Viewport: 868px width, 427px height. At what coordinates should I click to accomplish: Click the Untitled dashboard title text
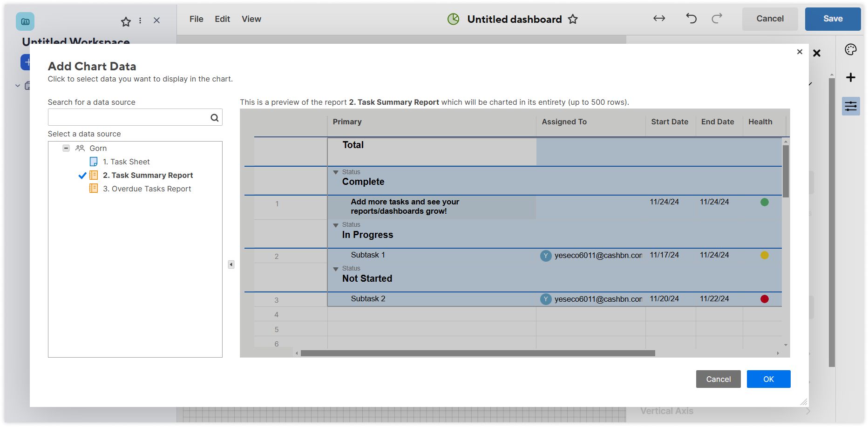click(515, 19)
